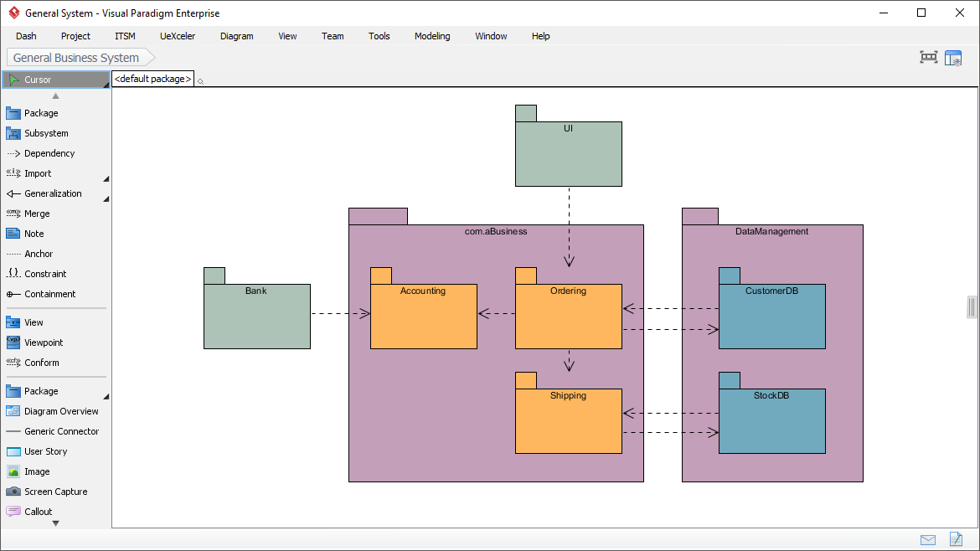Open the Modeling menu

pyautogui.click(x=432, y=36)
